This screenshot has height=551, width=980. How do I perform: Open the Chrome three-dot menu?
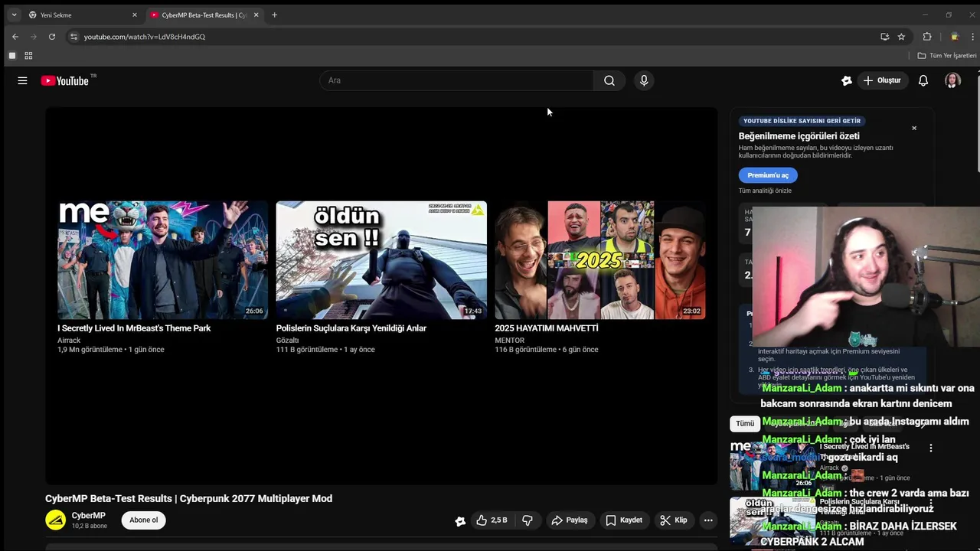pos(972,36)
